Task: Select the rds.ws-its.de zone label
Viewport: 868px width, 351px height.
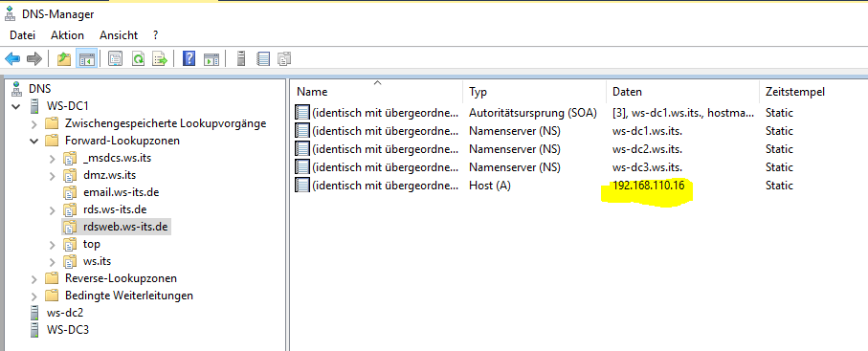Action: point(115,209)
